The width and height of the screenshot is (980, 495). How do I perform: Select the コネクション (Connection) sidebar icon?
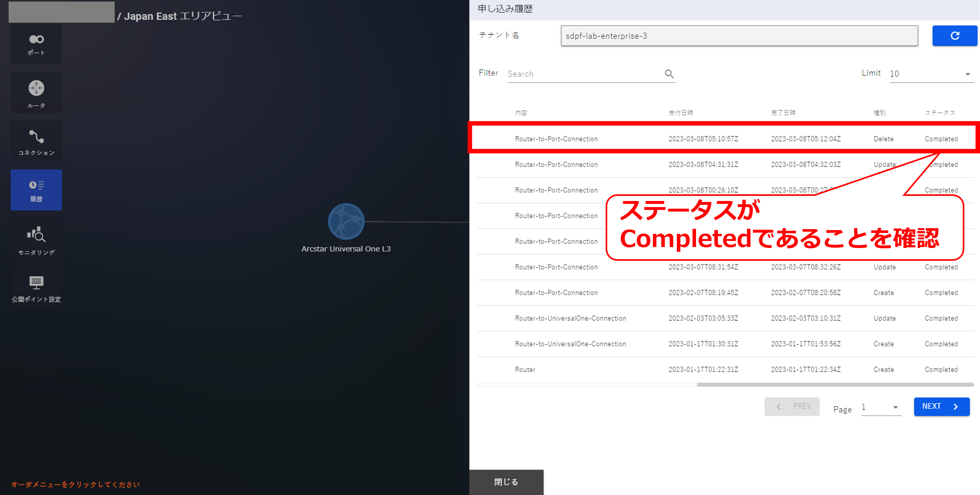(36, 142)
